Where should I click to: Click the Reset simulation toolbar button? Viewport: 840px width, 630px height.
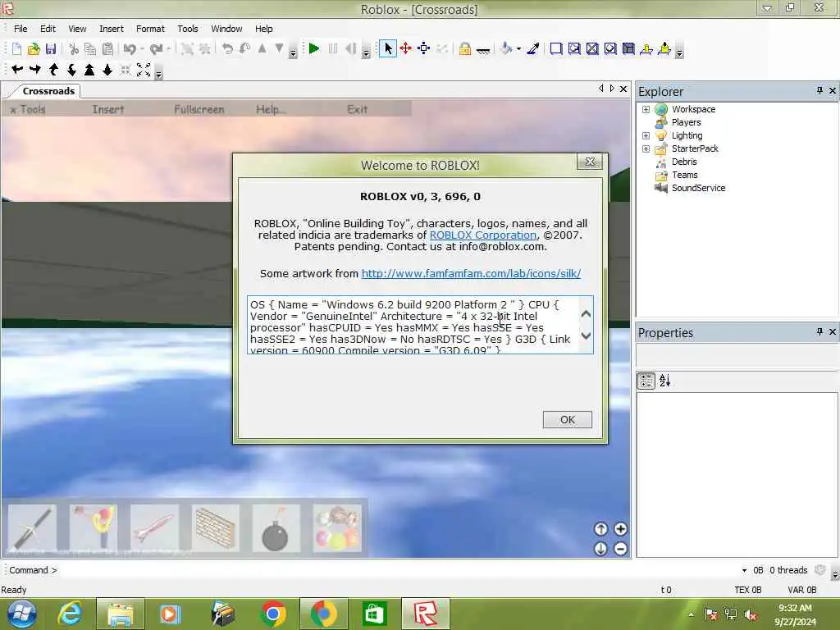pyautogui.click(x=350, y=48)
